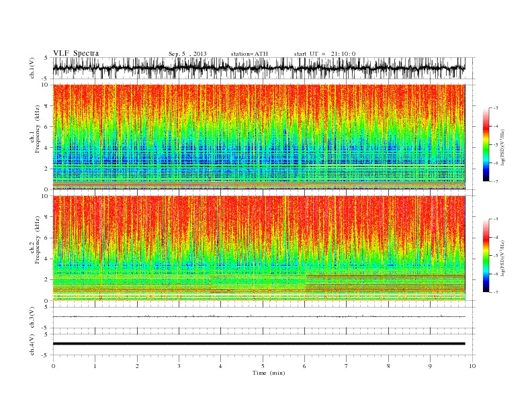The width and height of the screenshot is (532, 411).
Task: Click the "8" kHz tick of ch.2 spectrogram
Action: [47, 217]
